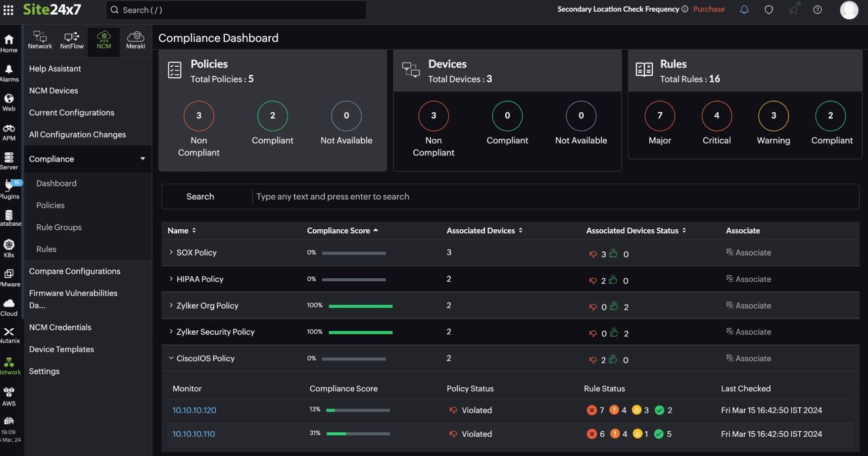
Task: Collapse the CiscoIOS Policy row
Action: pos(170,358)
